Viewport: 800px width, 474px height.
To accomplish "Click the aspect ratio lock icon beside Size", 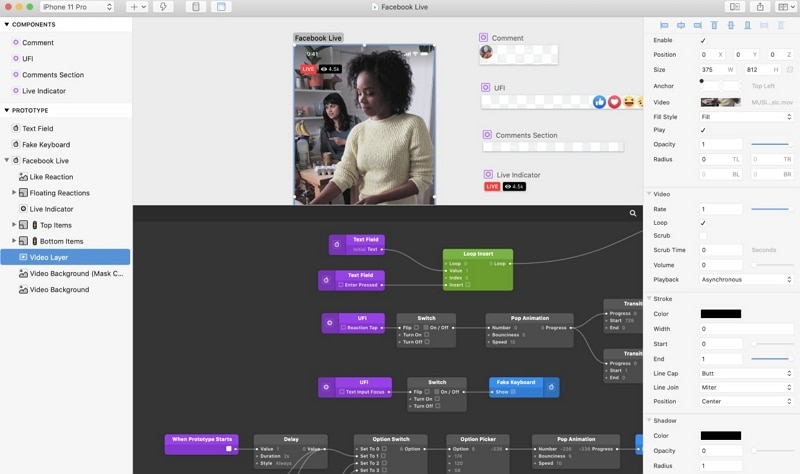I will tap(790, 69).
